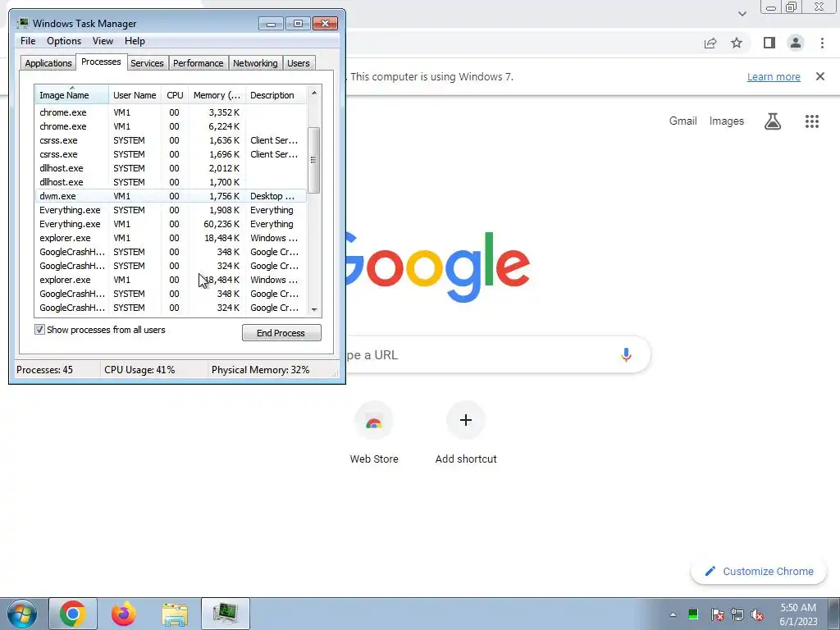840x630 pixels.
Task: Sort processes by Description column
Action: 276,95
